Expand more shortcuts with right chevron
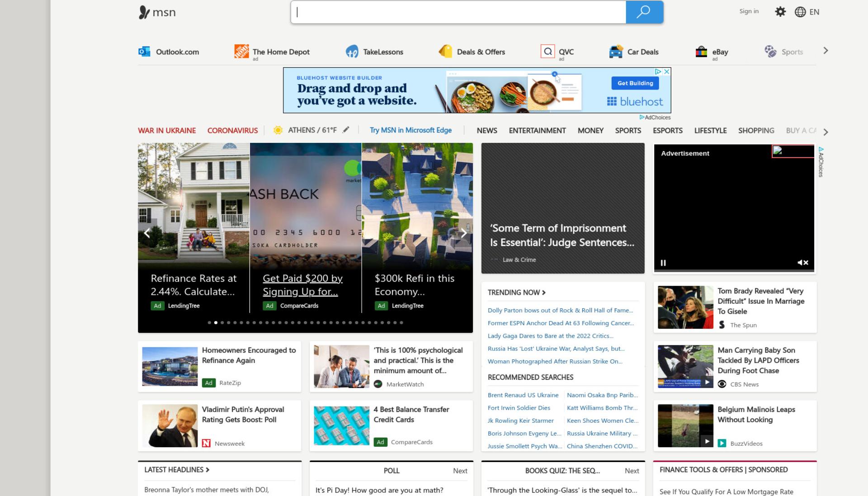Viewport: 868px width, 496px height. (x=826, y=51)
